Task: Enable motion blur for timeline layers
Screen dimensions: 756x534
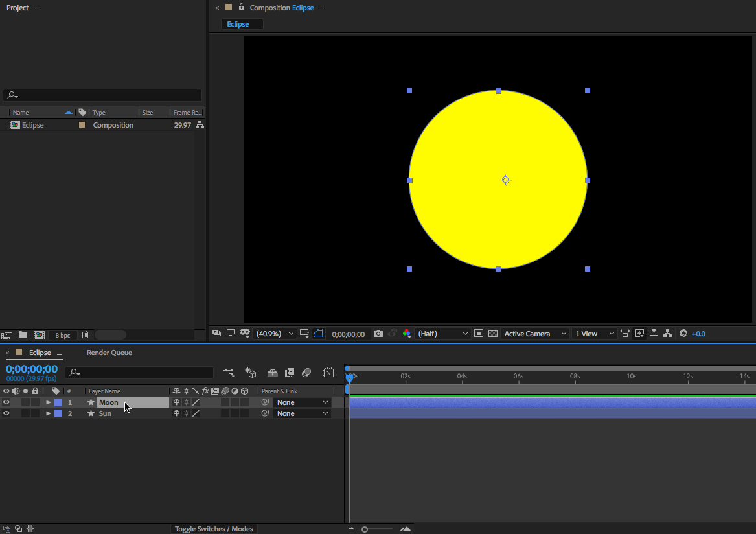Action: click(306, 373)
